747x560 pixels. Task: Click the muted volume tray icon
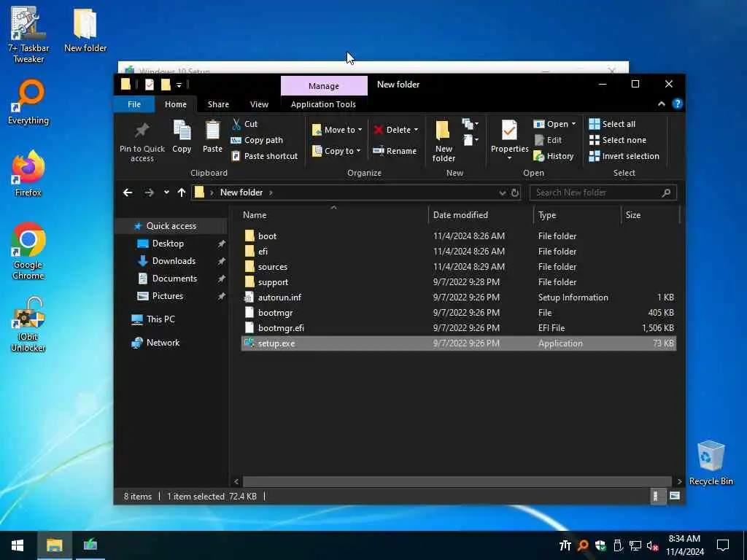(653, 545)
